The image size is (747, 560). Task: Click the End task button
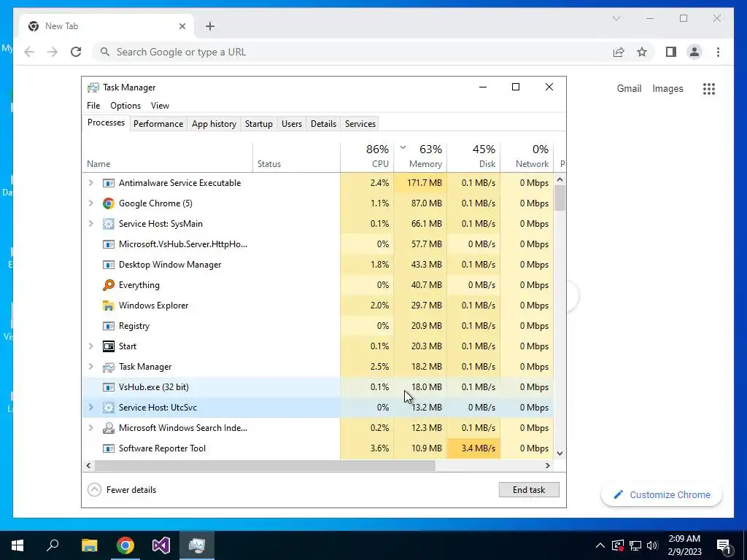[529, 489]
